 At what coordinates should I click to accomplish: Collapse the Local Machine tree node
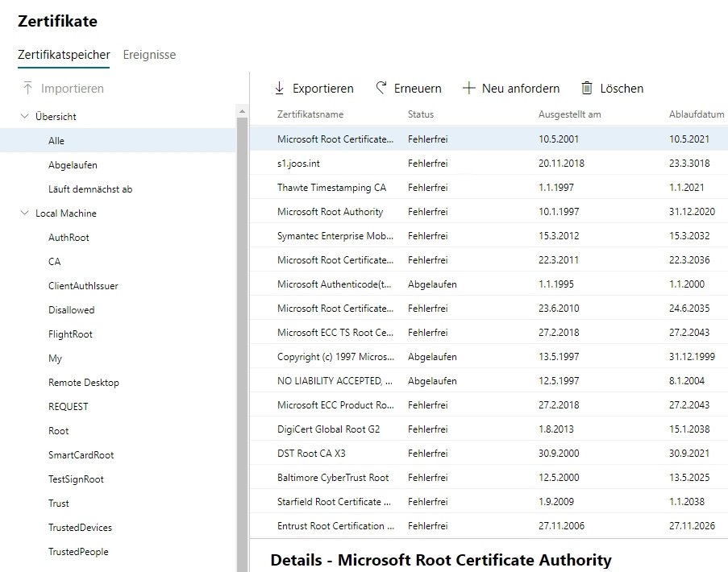tap(24, 213)
